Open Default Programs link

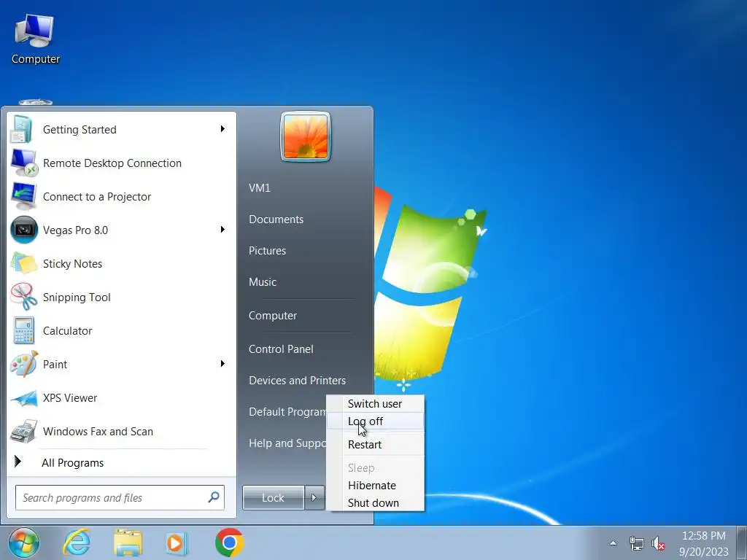point(287,411)
